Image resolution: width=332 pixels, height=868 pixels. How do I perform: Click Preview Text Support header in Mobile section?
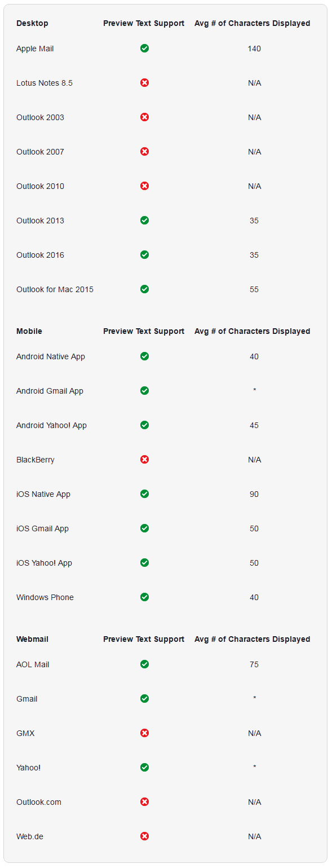144,331
